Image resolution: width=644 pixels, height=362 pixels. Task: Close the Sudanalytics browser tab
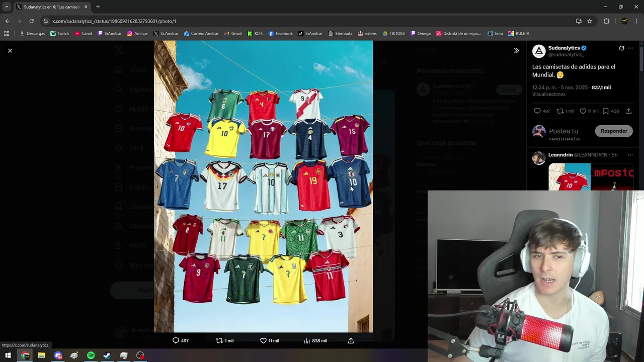click(x=86, y=7)
